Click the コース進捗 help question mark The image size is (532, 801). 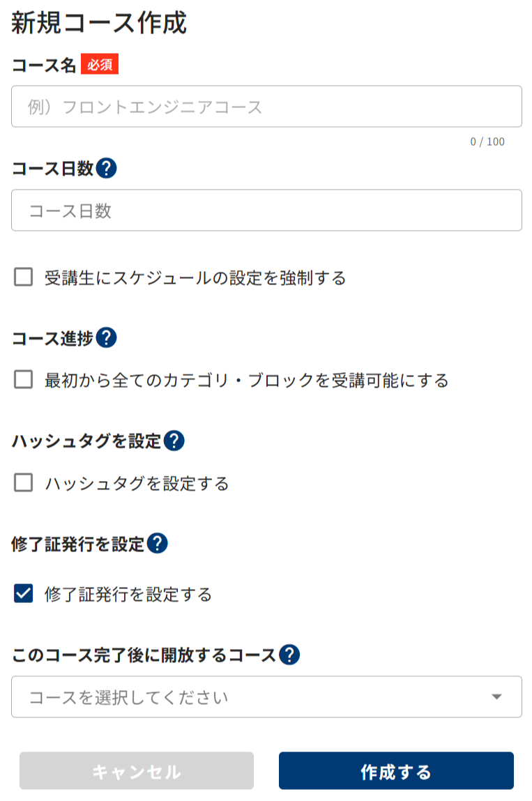(x=106, y=337)
